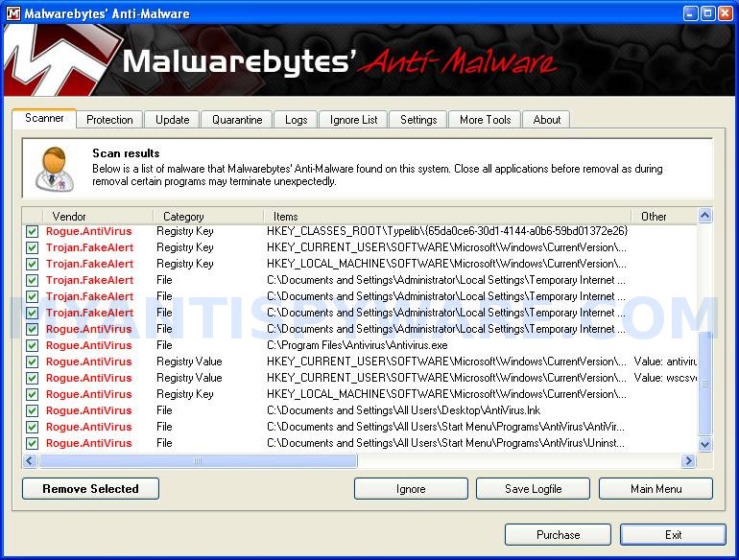Click the vertical scrollbar thumb
This screenshot has height=560, width=739.
click(x=704, y=384)
